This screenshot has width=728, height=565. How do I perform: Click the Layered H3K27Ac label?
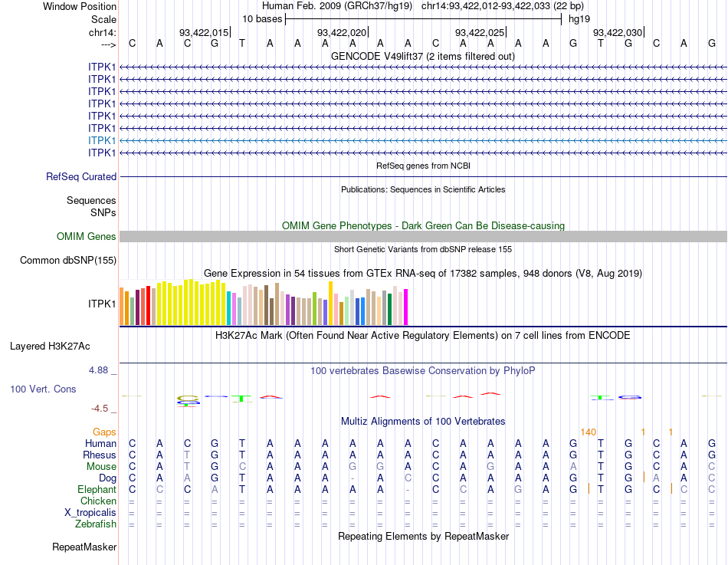50,347
